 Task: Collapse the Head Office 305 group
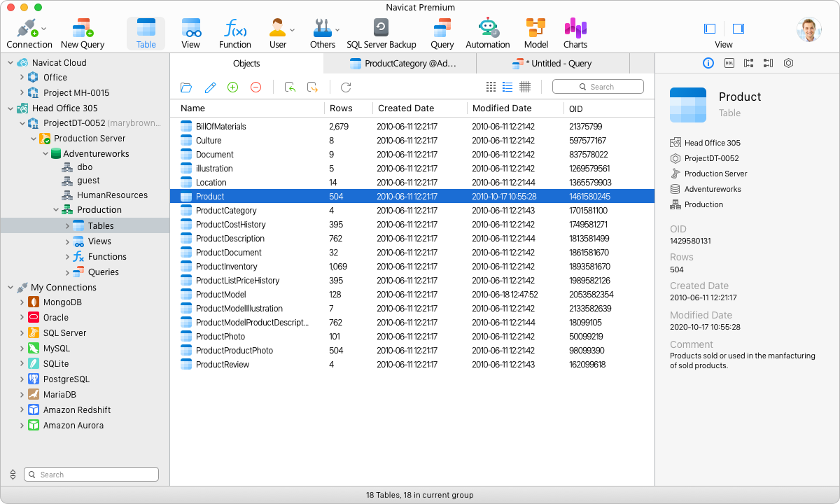(x=11, y=108)
